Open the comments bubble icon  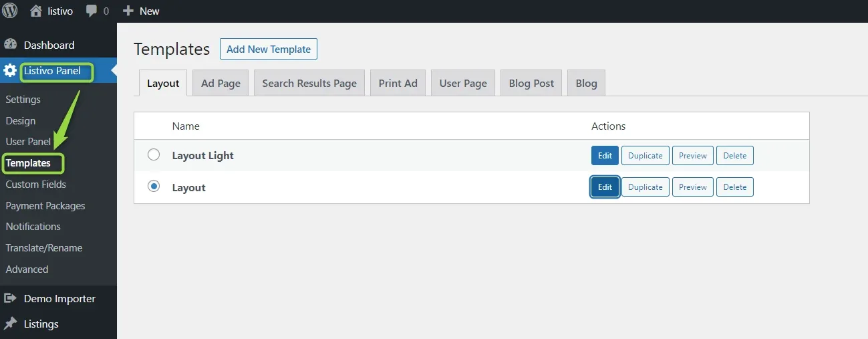(92, 11)
